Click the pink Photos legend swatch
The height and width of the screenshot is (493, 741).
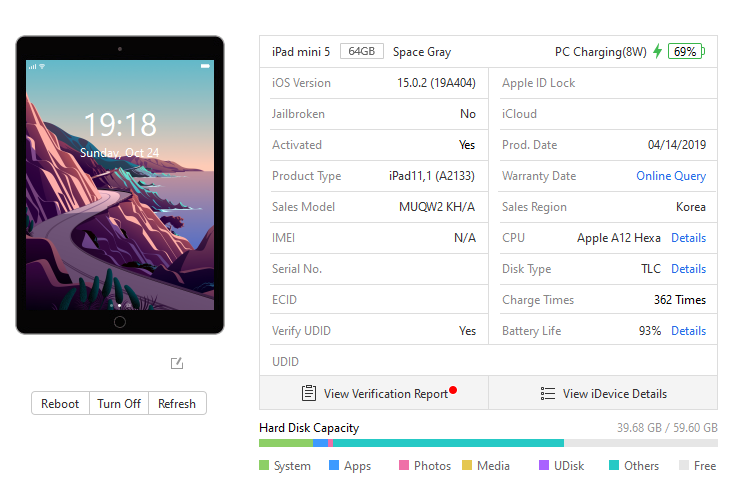(404, 465)
